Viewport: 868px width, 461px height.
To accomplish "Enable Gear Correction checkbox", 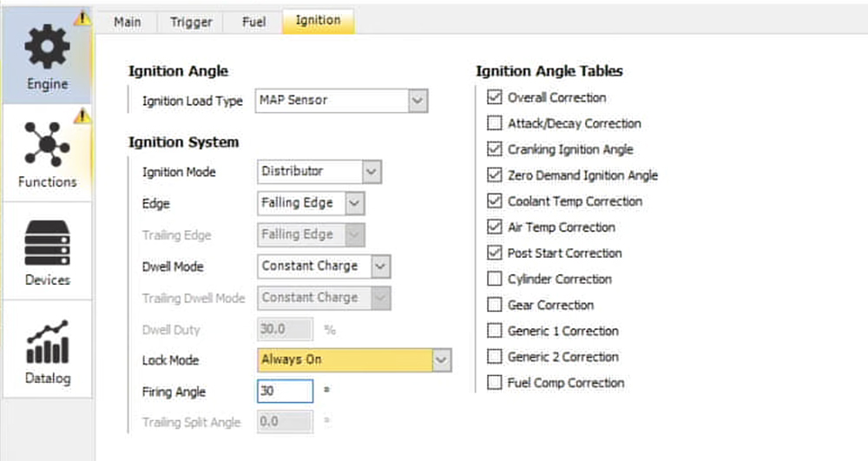I will pos(495,305).
